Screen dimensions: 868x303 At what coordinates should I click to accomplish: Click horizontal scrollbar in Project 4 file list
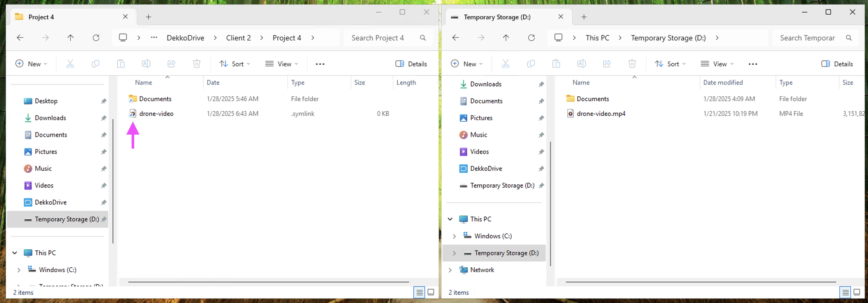click(269, 282)
